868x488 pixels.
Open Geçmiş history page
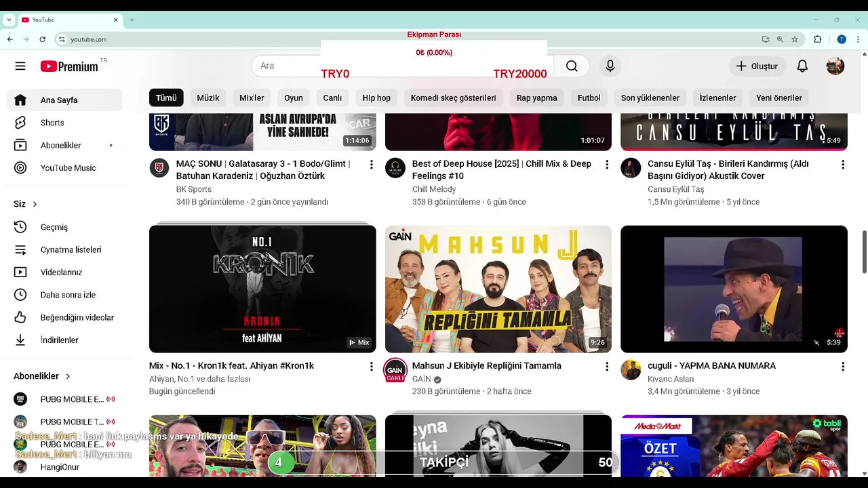tap(64, 227)
